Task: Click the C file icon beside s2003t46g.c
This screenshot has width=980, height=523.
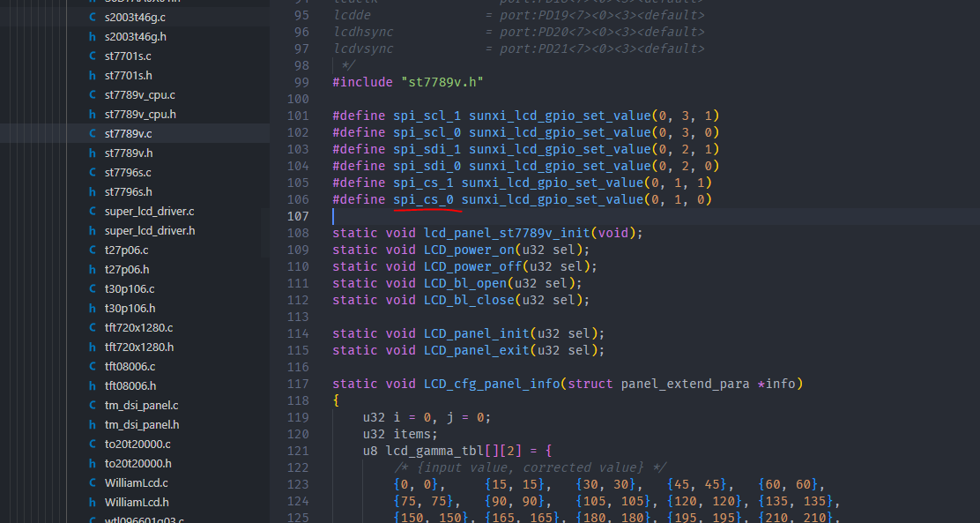Action: (93, 17)
